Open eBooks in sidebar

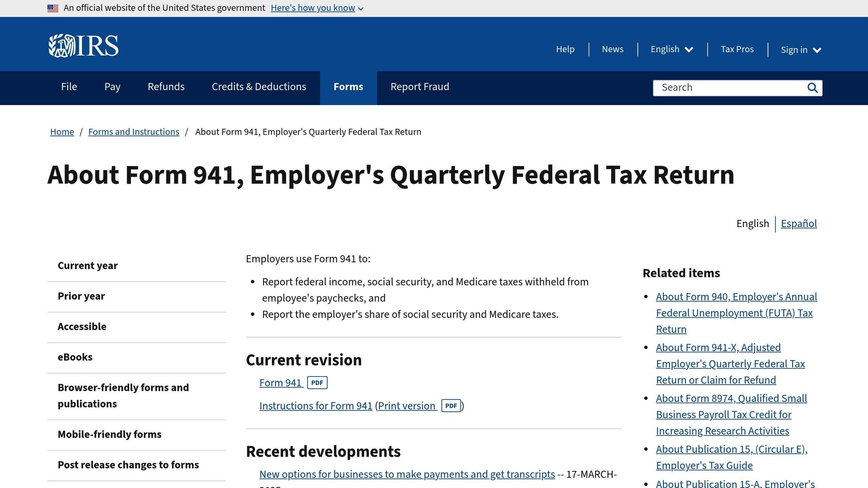136,357
